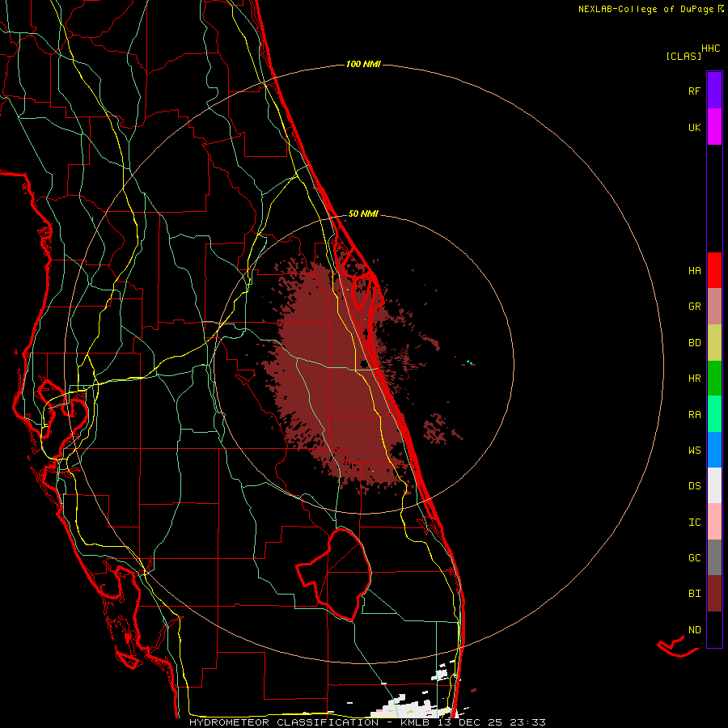The height and width of the screenshot is (728, 728).
Task: Click the 'IC' legend label
Action: [x=694, y=523]
